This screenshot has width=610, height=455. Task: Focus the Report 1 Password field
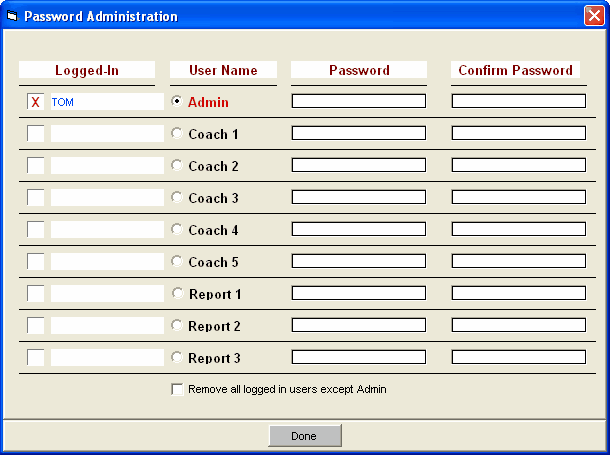[x=359, y=293]
